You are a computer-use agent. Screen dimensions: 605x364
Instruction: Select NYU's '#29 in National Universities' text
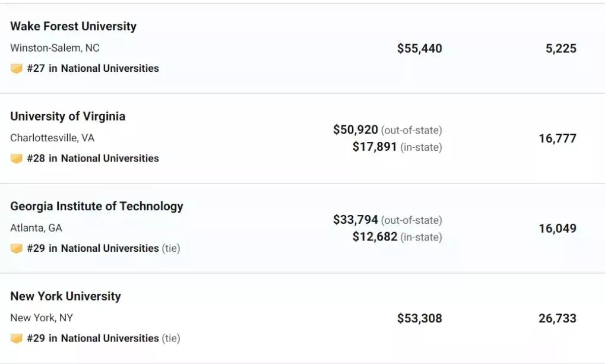(93, 338)
